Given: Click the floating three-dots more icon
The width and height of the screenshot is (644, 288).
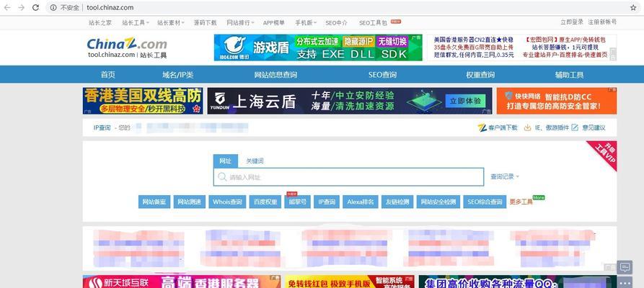Looking at the screenshot, I should 625,283.
